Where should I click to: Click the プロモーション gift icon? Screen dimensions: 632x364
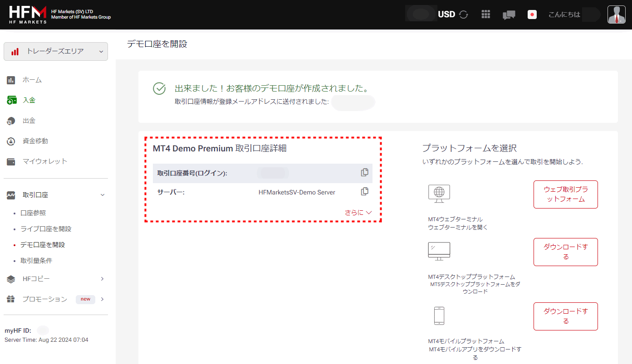point(11,299)
